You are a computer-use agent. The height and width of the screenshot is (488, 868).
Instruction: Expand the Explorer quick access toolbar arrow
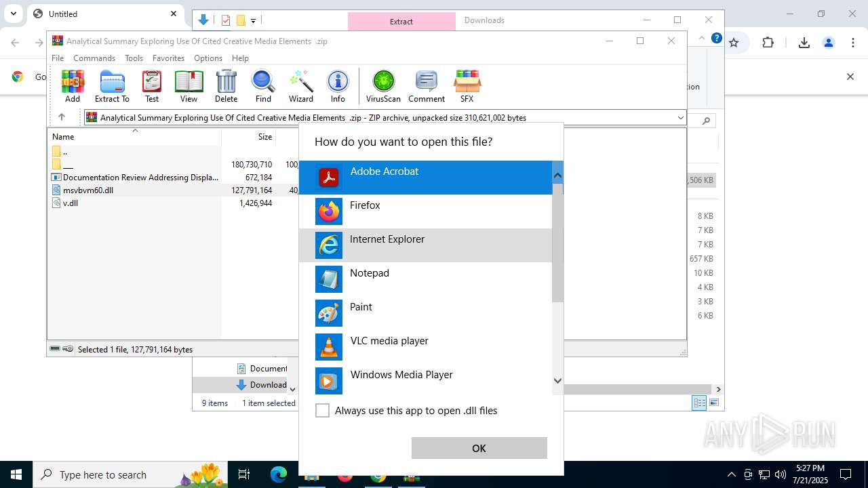253,21
